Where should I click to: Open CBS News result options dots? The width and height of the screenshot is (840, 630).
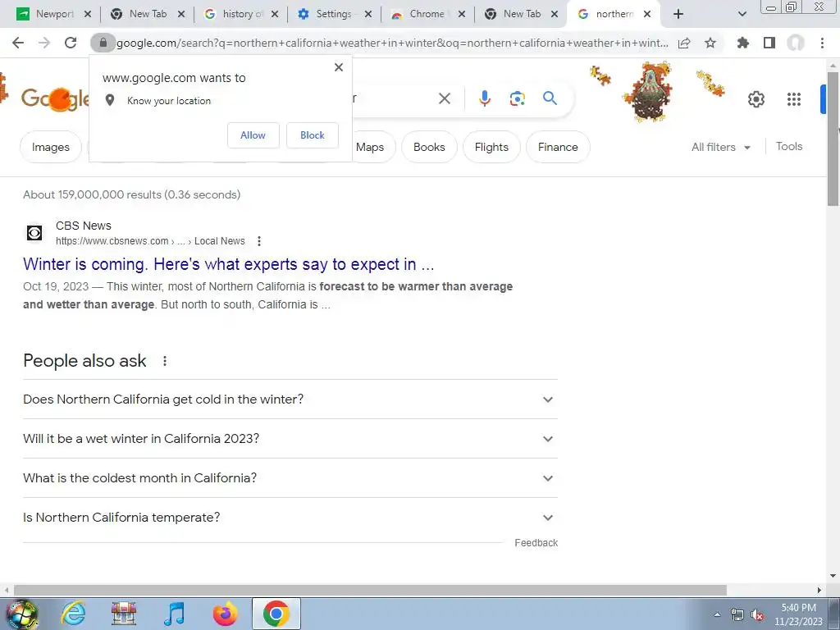[x=258, y=241]
